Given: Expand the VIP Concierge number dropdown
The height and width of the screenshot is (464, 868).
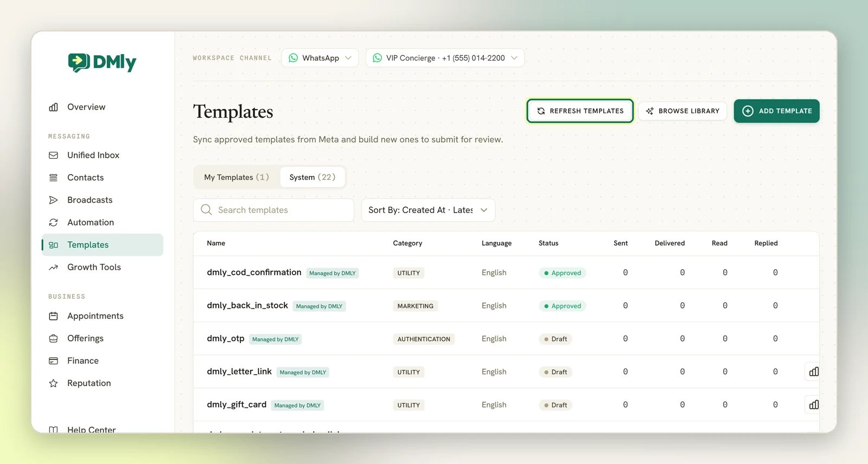Looking at the screenshot, I should [445, 58].
